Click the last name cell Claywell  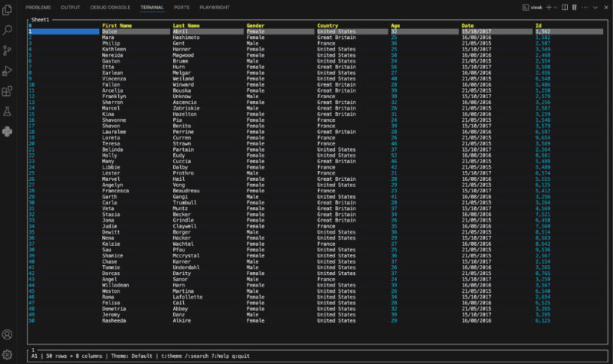(185, 226)
